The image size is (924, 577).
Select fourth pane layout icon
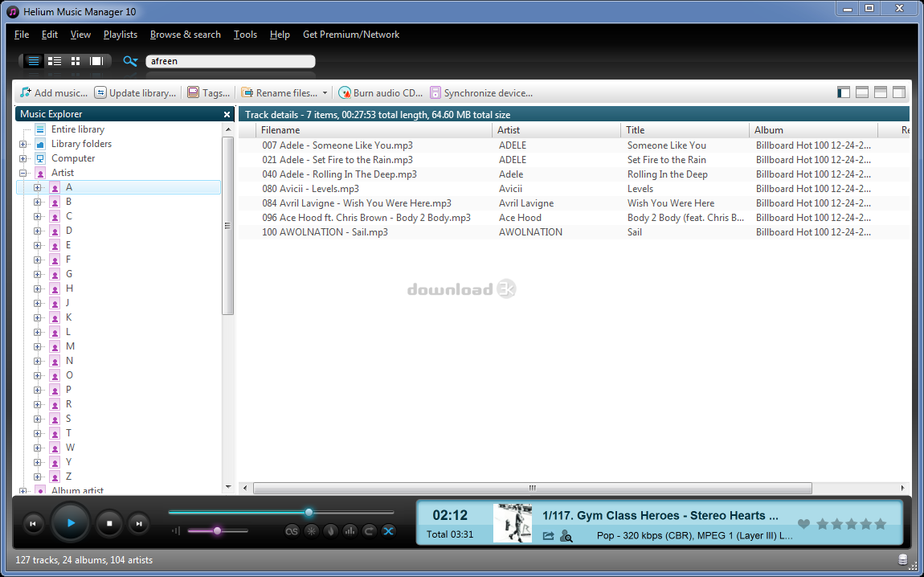click(898, 92)
